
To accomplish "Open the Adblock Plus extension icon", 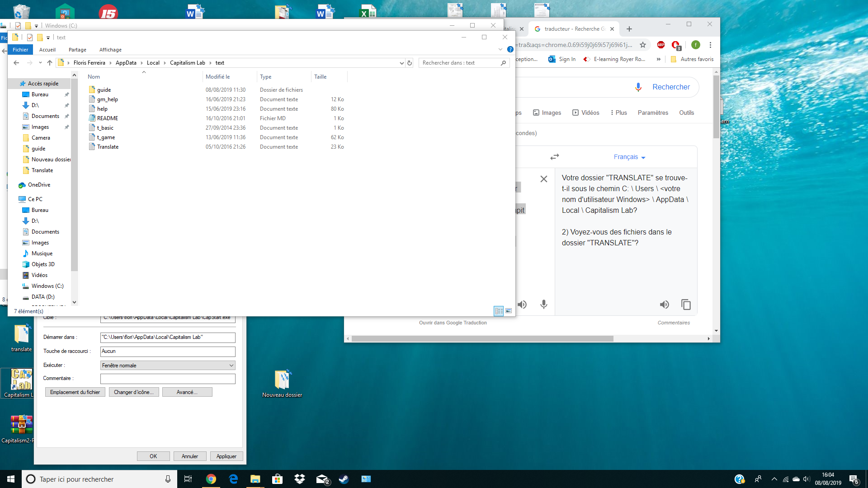I will tap(661, 45).
